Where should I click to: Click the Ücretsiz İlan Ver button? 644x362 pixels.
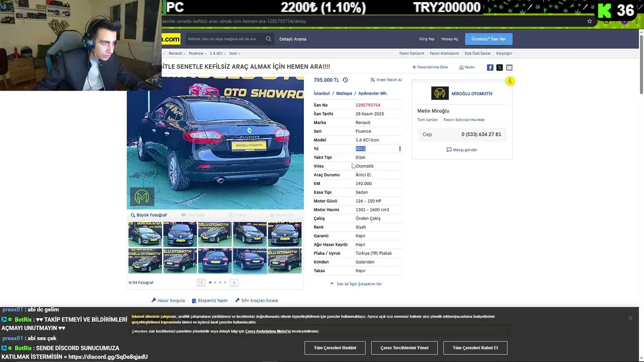click(x=489, y=39)
